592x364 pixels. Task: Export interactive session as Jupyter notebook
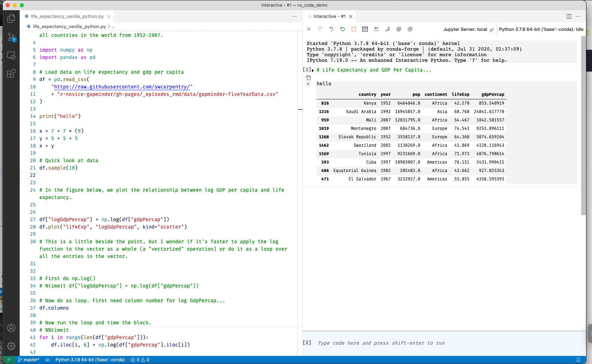388,29
